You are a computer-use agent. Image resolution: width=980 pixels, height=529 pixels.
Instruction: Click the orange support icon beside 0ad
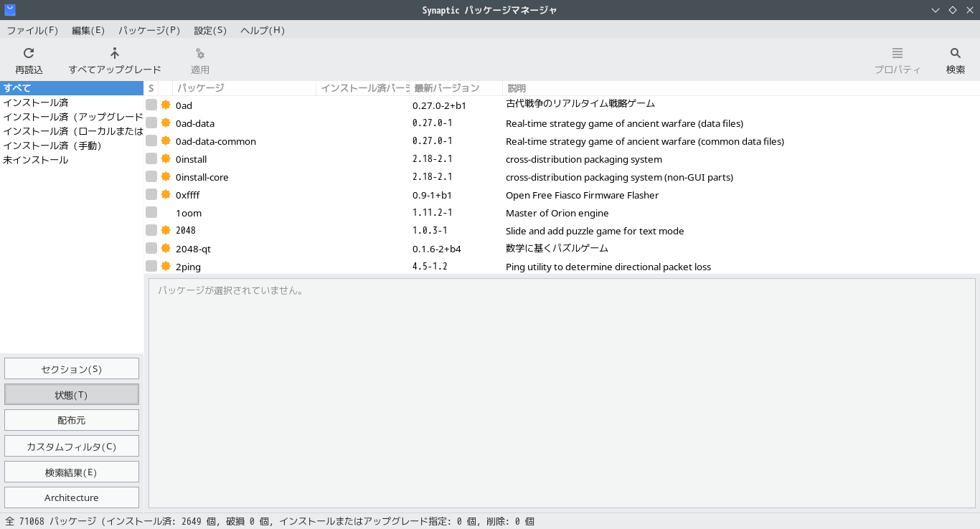166,105
